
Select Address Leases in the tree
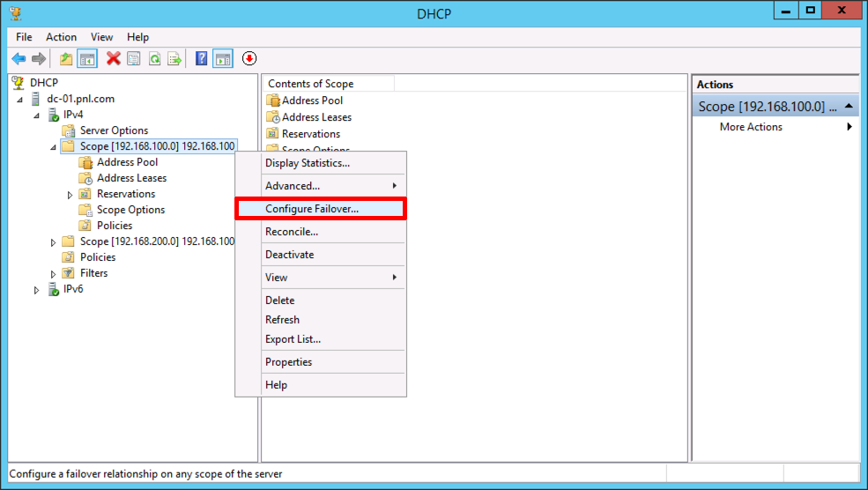132,178
